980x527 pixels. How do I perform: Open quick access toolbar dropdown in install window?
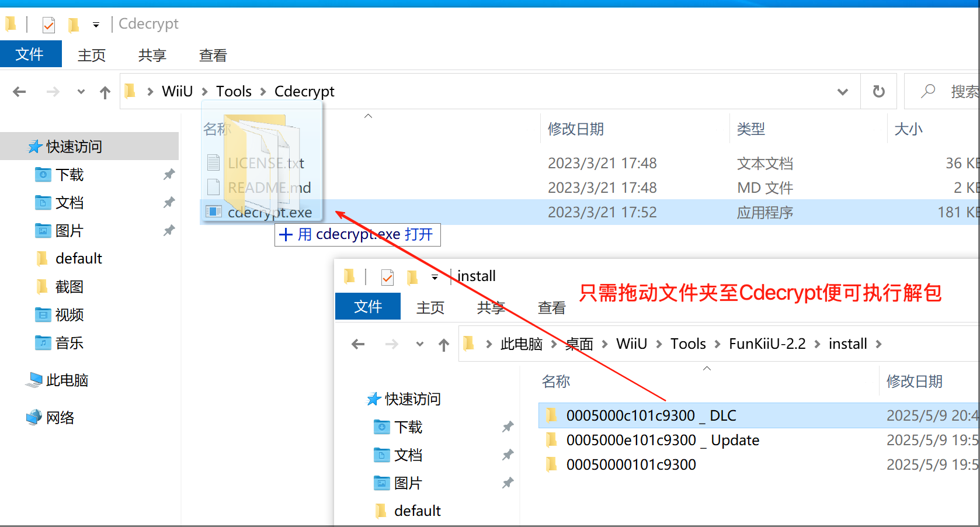(435, 277)
